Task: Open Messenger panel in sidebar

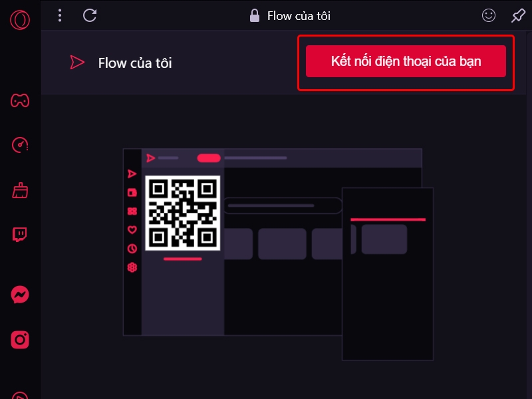Action: (20, 295)
